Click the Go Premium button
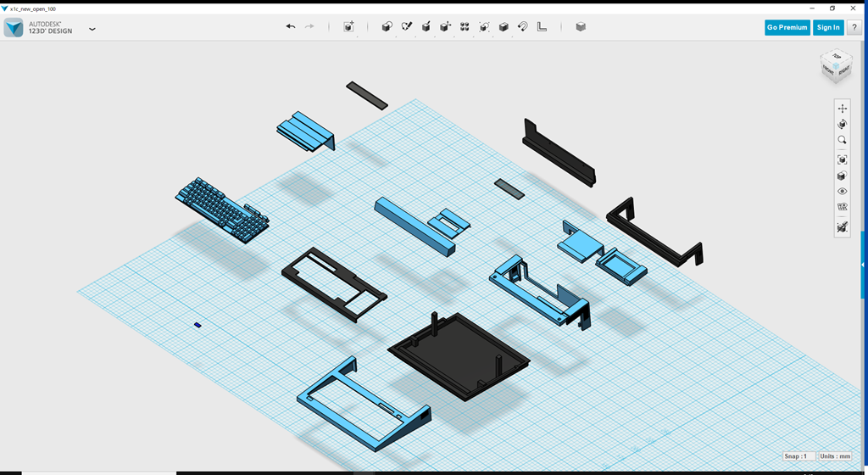This screenshot has width=868, height=475. pyautogui.click(x=787, y=27)
